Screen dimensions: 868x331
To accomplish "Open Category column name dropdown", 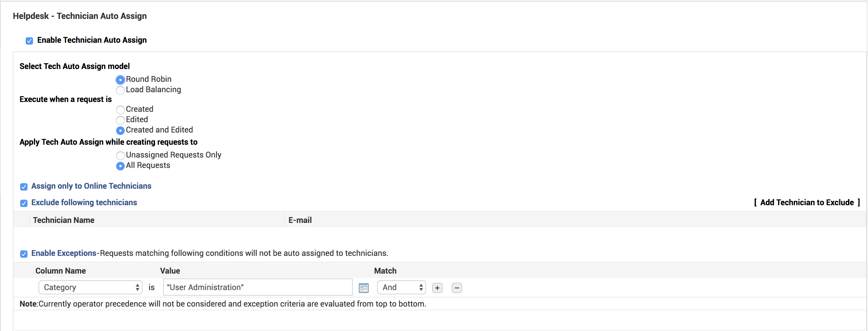I will pos(90,287).
